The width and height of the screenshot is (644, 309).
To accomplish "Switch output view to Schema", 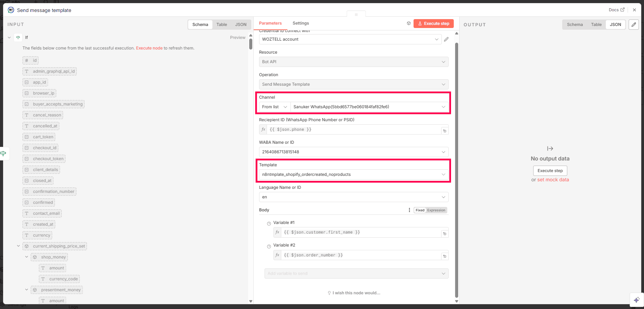I will (574, 25).
